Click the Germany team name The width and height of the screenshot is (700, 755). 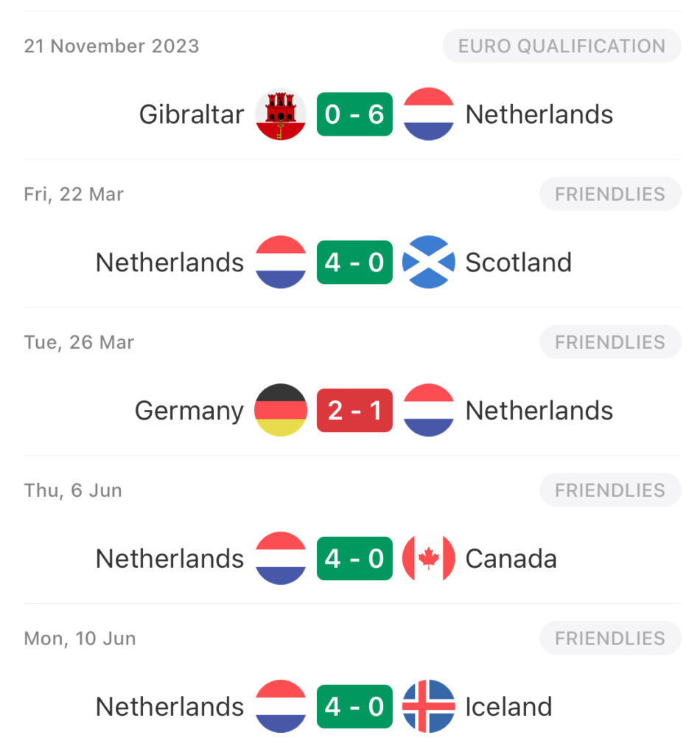coord(189,411)
